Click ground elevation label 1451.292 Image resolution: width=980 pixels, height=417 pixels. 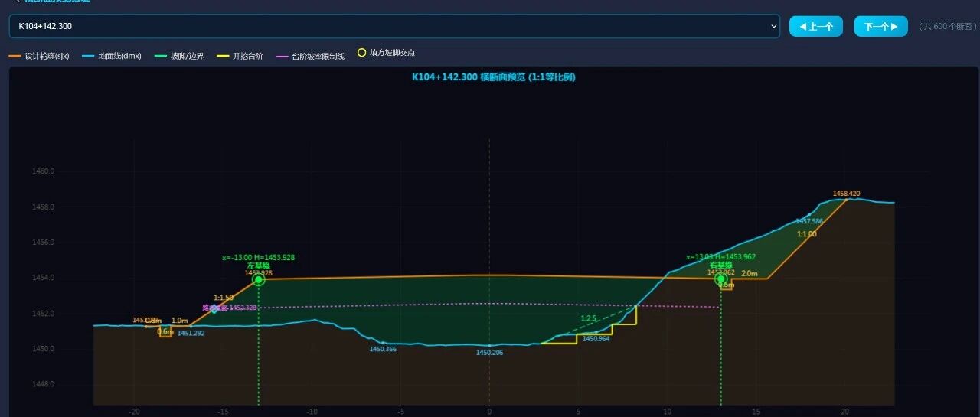point(191,334)
